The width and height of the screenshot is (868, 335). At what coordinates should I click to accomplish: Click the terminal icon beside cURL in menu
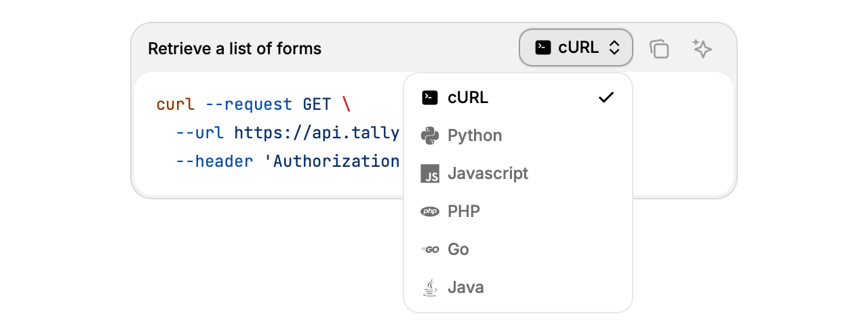coord(430,98)
